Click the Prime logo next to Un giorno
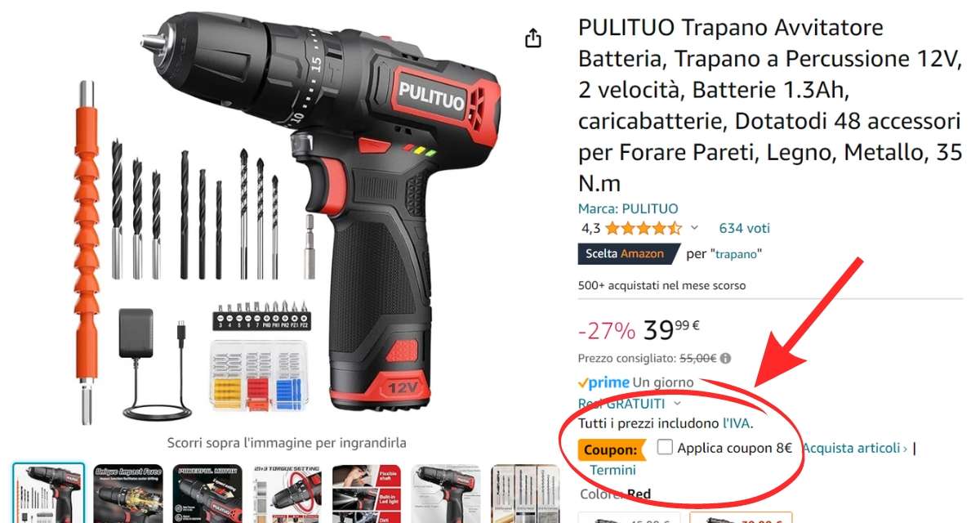The width and height of the screenshot is (980, 523). [x=604, y=382]
